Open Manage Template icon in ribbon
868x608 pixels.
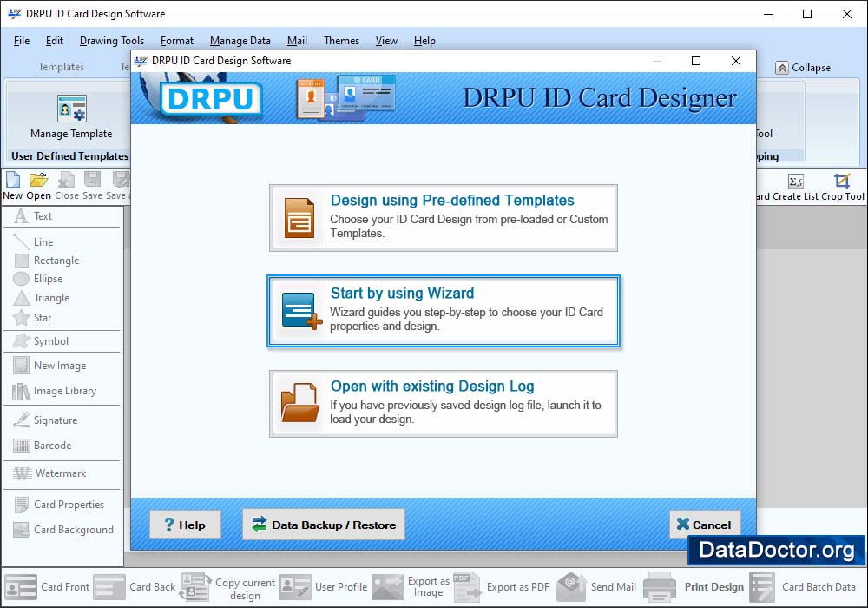click(72, 109)
